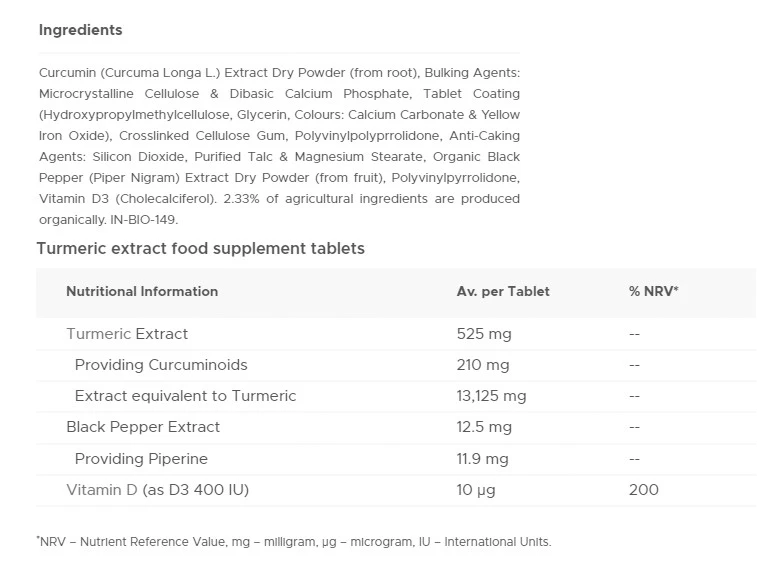The height and width of the screenshot is (570, 757).
Task: Click the 525 mg value
Action: click(484, 334)
